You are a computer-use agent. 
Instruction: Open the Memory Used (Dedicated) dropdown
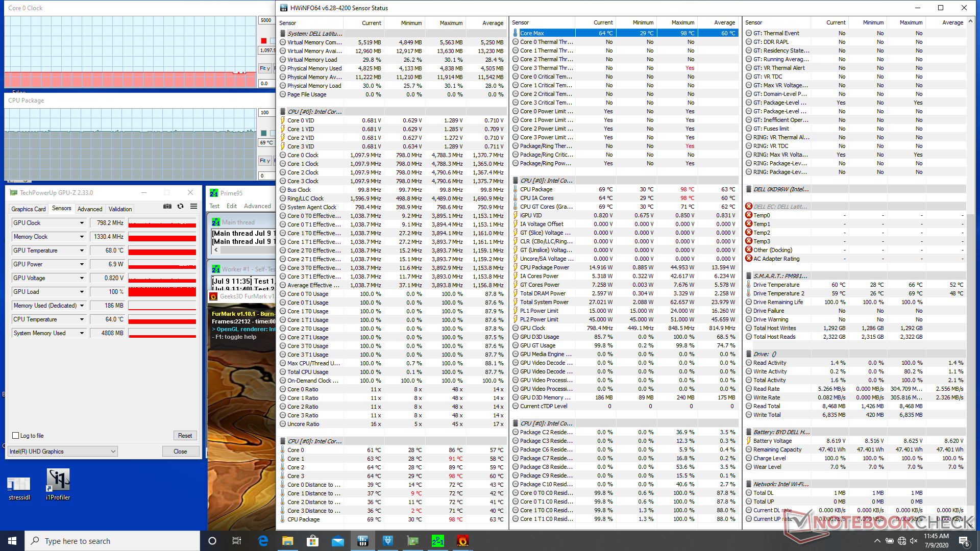(x=82, y=306)
